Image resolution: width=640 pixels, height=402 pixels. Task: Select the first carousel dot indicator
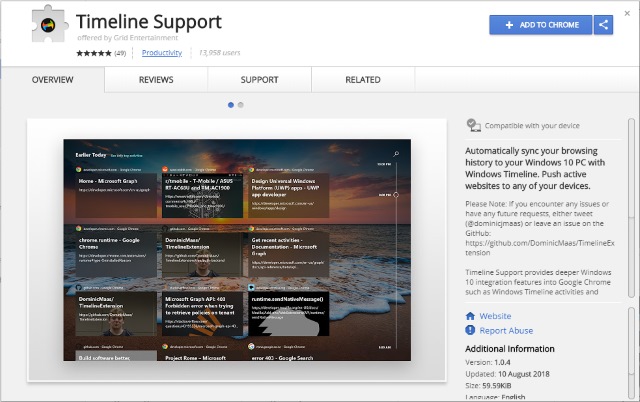(231, 104)
